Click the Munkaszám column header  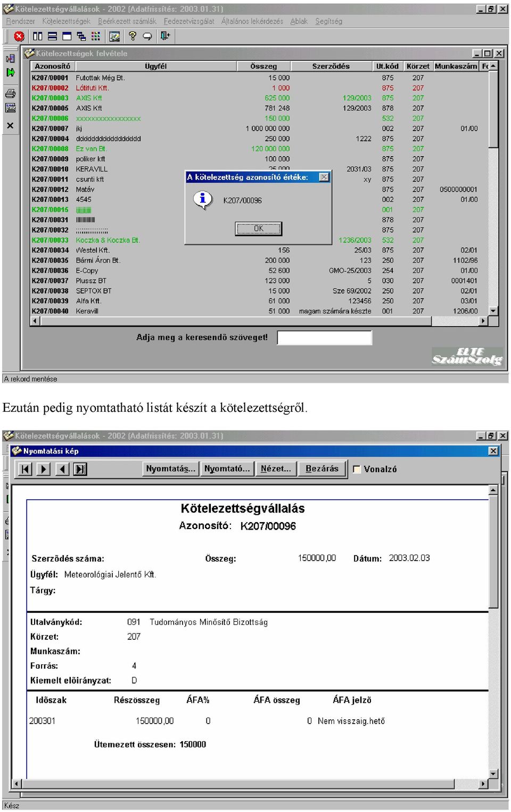point(456,66)
